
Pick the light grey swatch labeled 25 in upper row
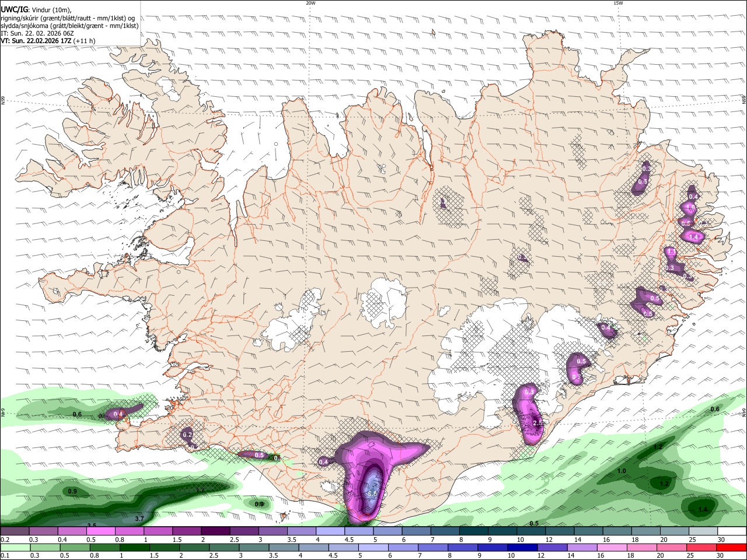click(704, 531)
